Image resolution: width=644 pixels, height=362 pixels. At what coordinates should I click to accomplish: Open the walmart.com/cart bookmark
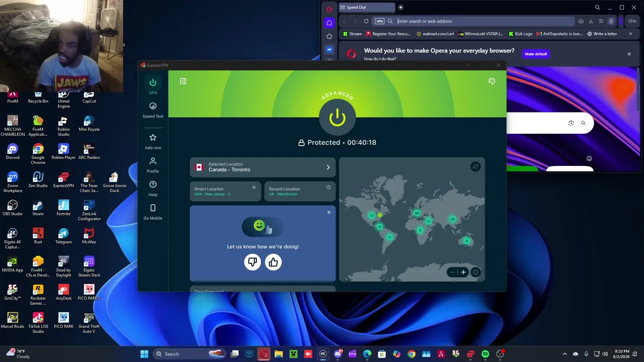click(435, 34)
